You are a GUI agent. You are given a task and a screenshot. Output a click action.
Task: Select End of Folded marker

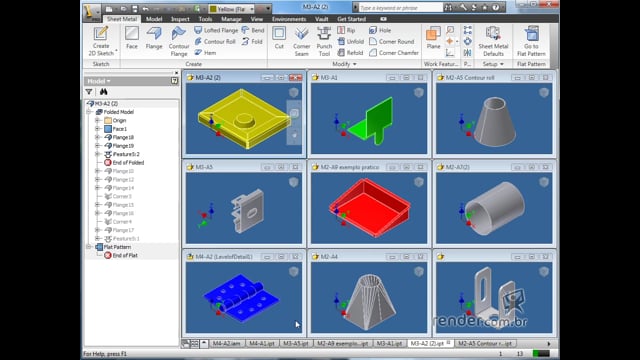[x=124, y=162]
